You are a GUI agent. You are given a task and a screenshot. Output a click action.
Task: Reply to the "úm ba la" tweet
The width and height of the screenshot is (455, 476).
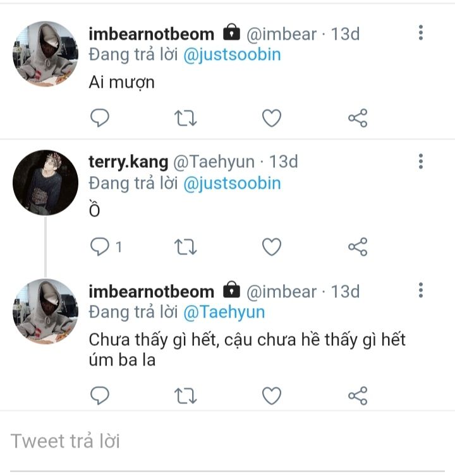point(100,395)
